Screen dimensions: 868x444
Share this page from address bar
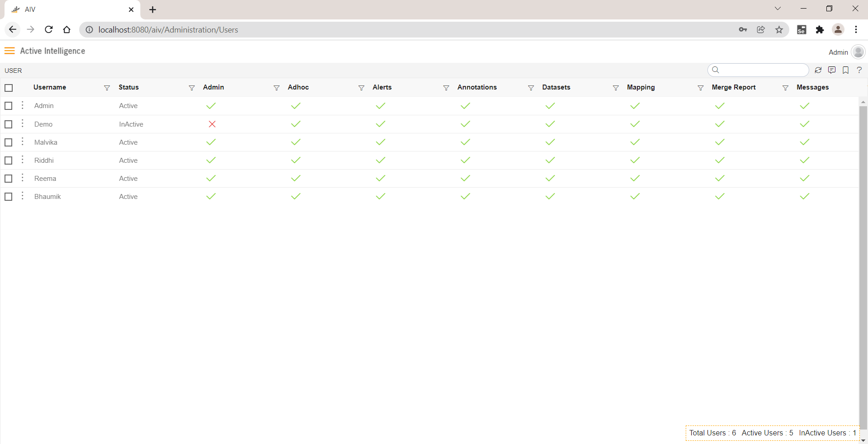click(x=761, y=29)
